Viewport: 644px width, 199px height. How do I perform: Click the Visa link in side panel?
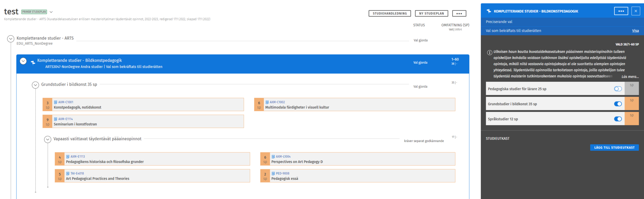coord(635,31)
